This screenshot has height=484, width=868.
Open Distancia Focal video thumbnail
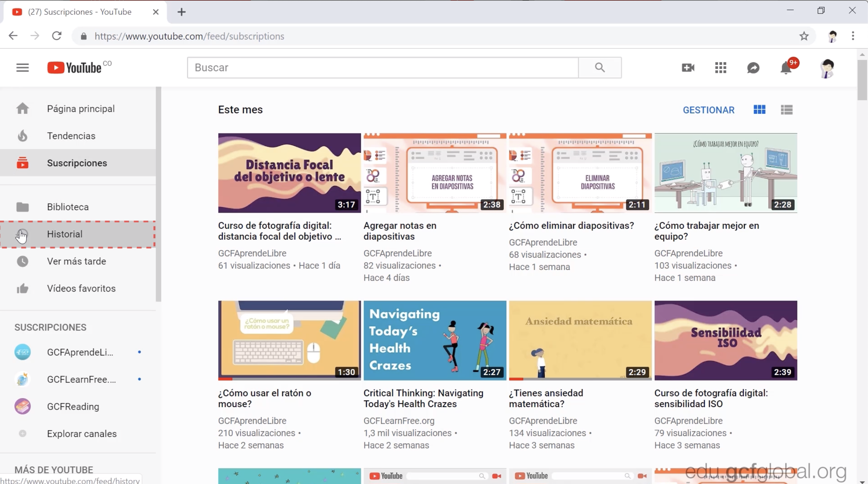click(x=289, y=173)
